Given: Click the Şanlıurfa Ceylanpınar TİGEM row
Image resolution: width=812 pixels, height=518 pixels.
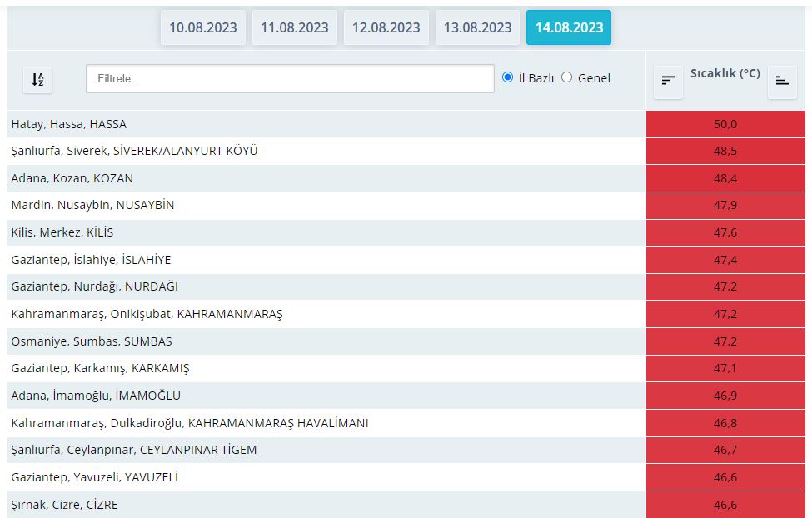Looking at the screenshot, I should point(134,450).
